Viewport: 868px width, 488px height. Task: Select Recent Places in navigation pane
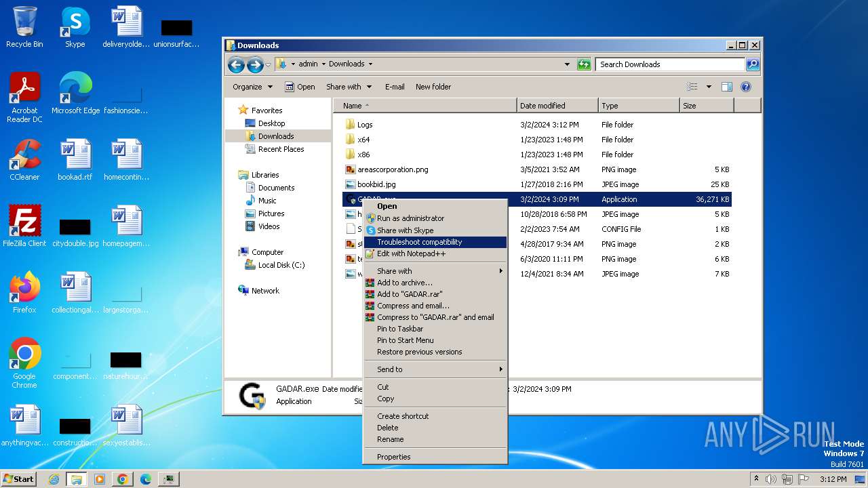(x=281, y=149)
